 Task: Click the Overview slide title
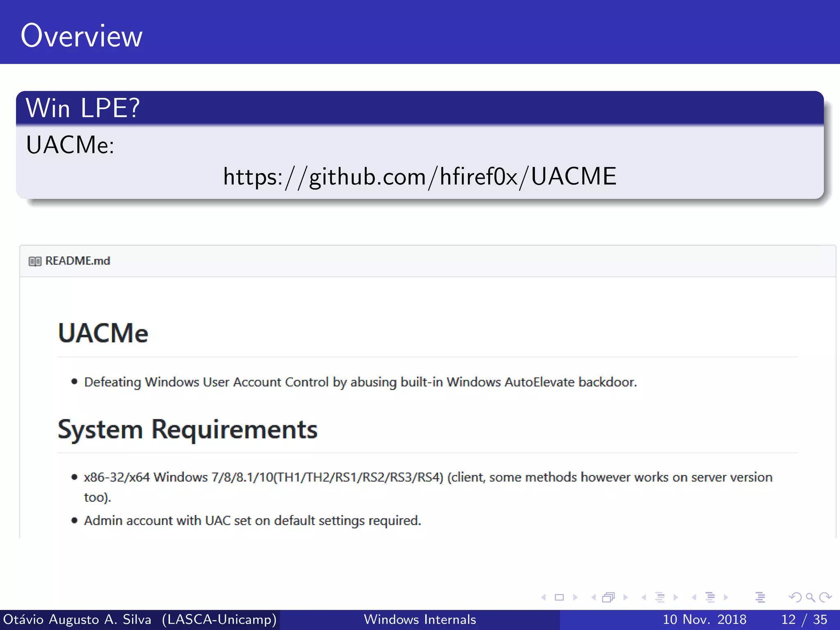pyautogui.click(x=82, y=36)
